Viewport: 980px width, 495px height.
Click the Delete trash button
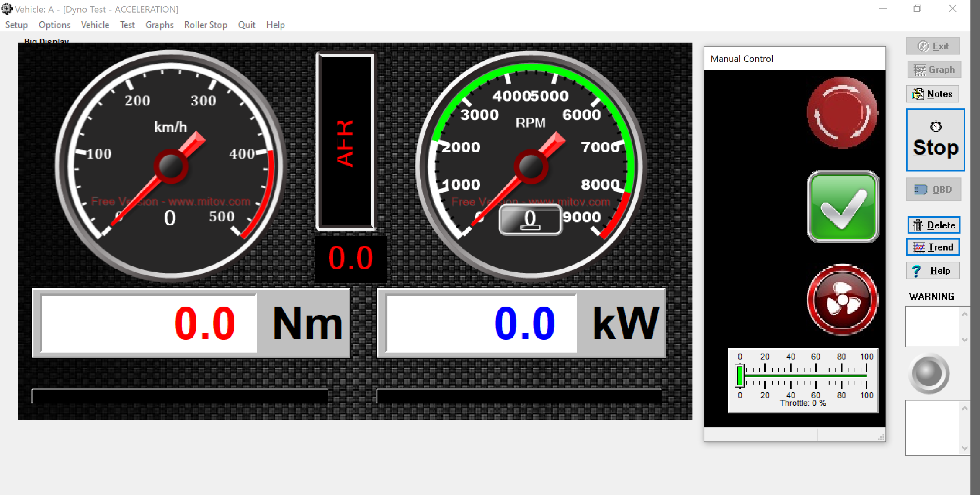coord(934,225)
